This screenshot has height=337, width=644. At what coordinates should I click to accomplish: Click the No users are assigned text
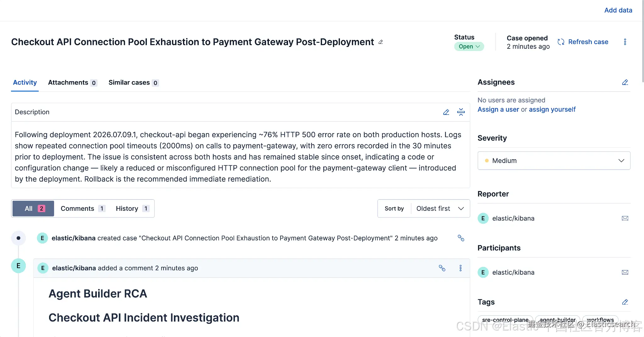click(x=511, y=100)
